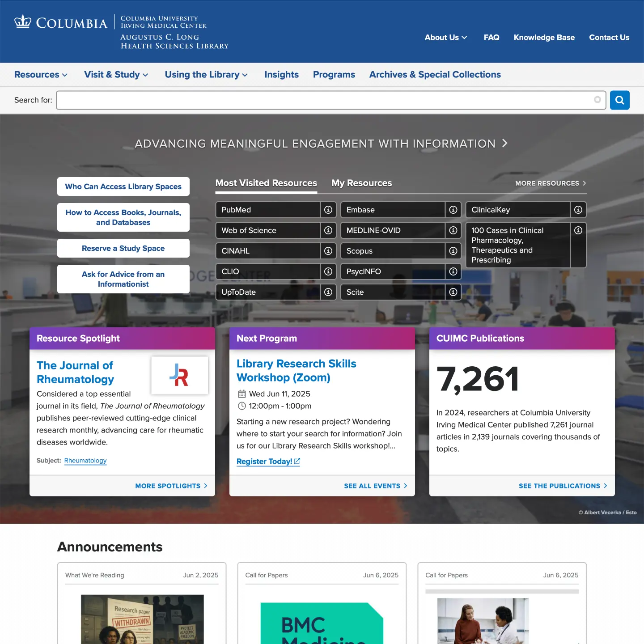Click the Rheumatology subject link
Viewport: 644px width, 644px height.
85,461
